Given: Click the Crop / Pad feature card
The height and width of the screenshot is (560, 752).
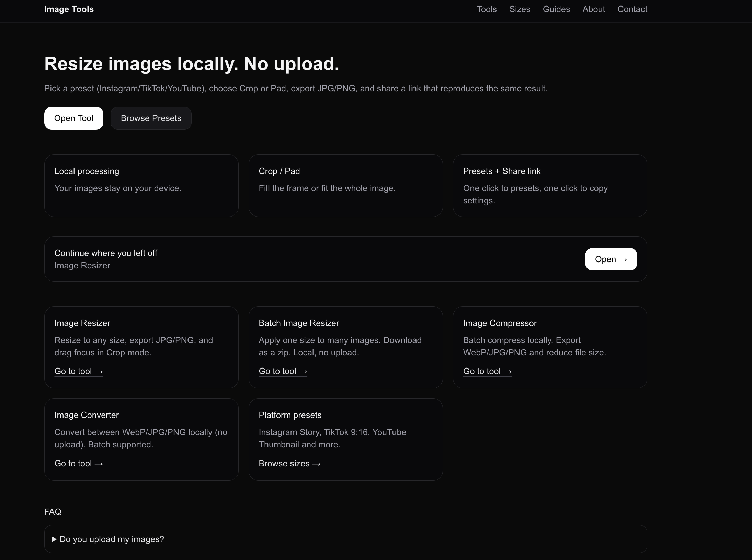Looking at the screenshot, I should point(345,185).
